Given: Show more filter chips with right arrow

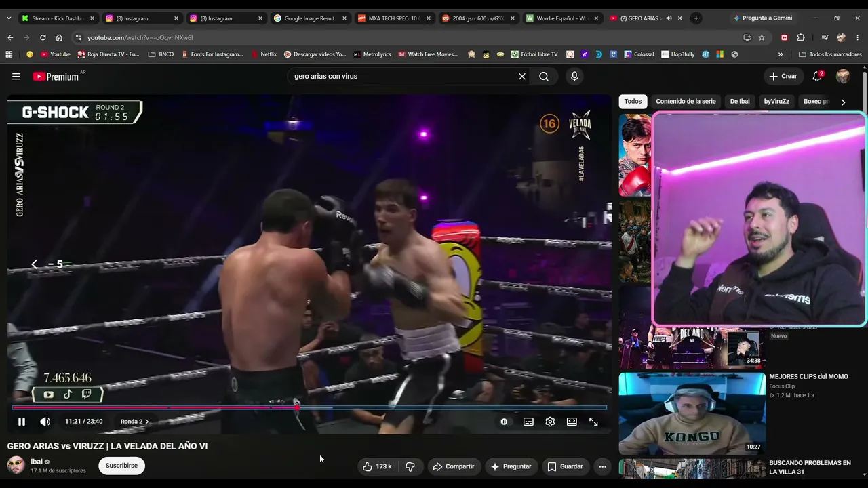Looking at the screenshot, I should (x=843, y=102).
